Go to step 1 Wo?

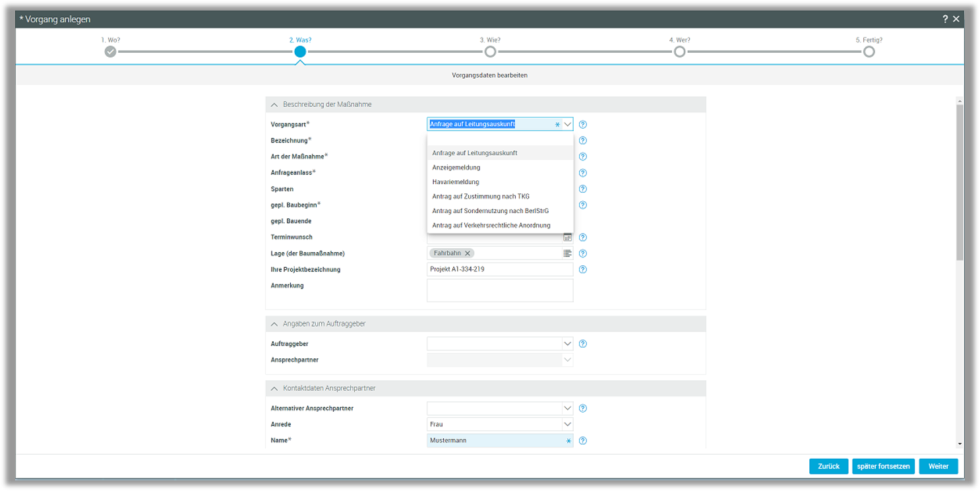coord(110,51)
